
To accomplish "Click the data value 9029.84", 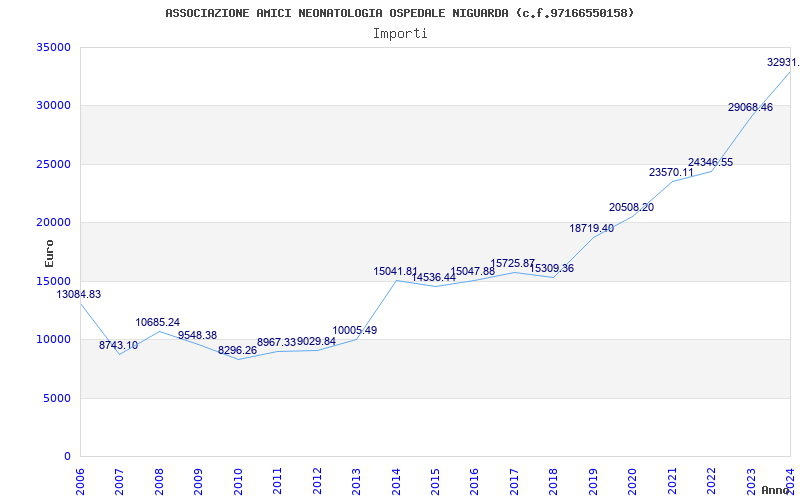I will [x=316, y=341].
